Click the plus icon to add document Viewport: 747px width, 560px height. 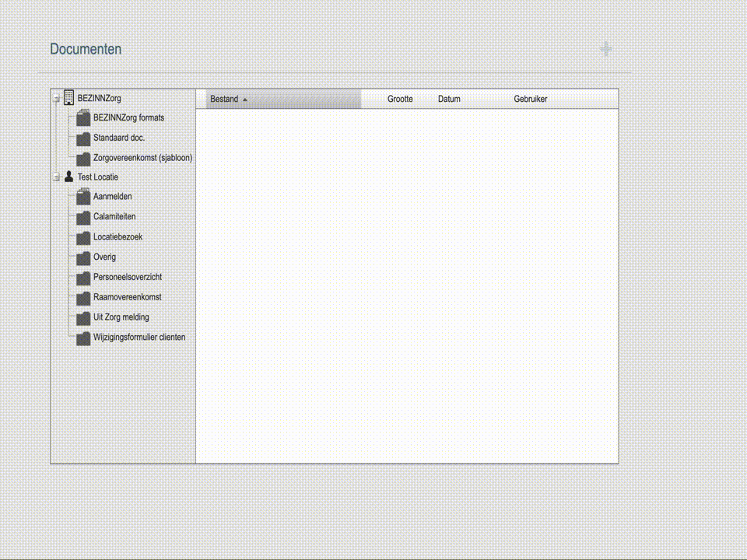(x=606, y=50)
